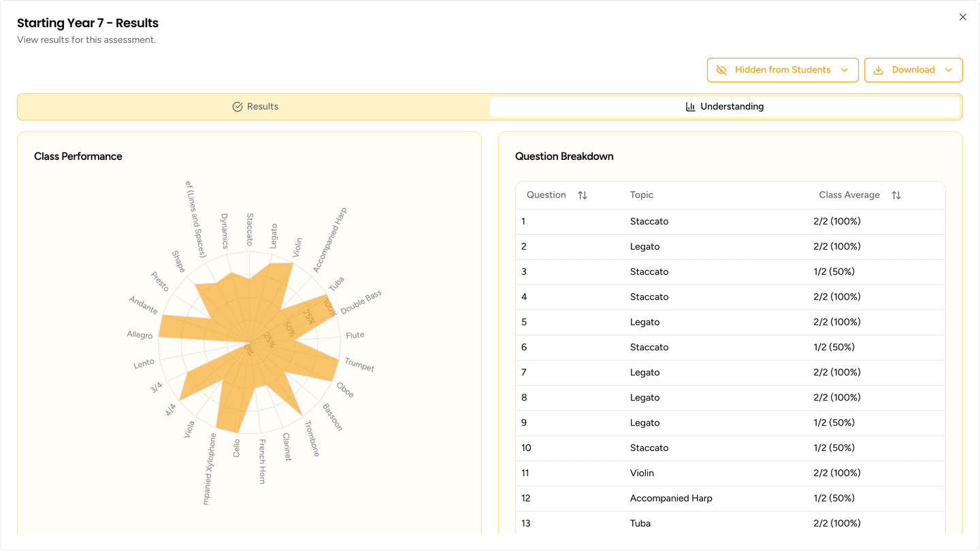Viewport: 980px width, 551px height.
Task: Sort by the Question column arrows icon
Action: coord(583,195)
